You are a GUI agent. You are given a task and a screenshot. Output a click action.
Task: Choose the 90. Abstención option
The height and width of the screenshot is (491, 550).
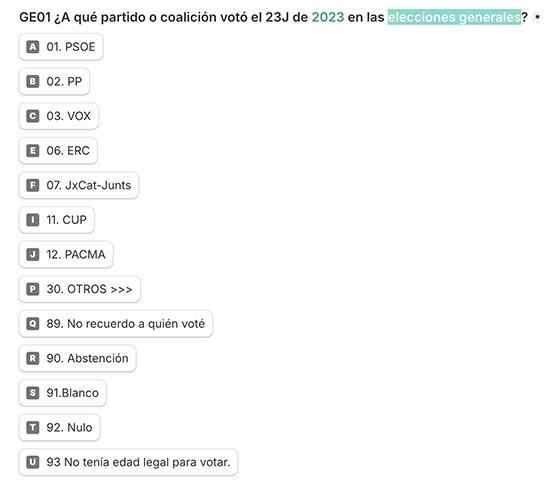(x=78, y=358)
